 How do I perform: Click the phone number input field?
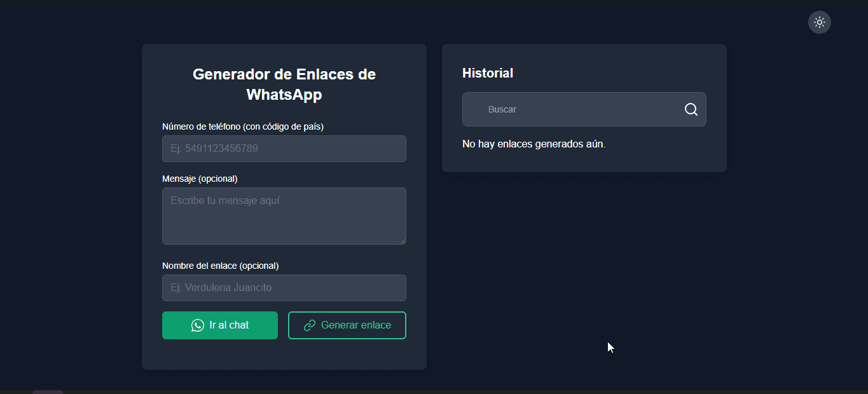tap(284, 149)
